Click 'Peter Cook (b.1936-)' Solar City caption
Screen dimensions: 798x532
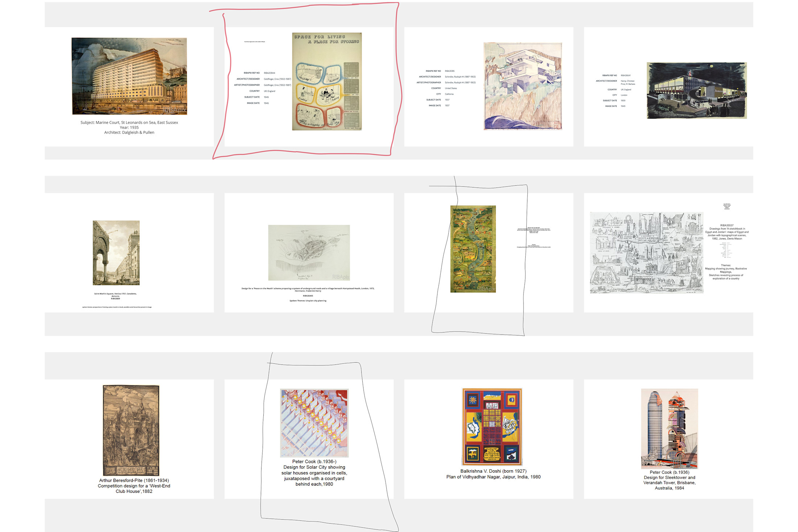coord(314,462)
